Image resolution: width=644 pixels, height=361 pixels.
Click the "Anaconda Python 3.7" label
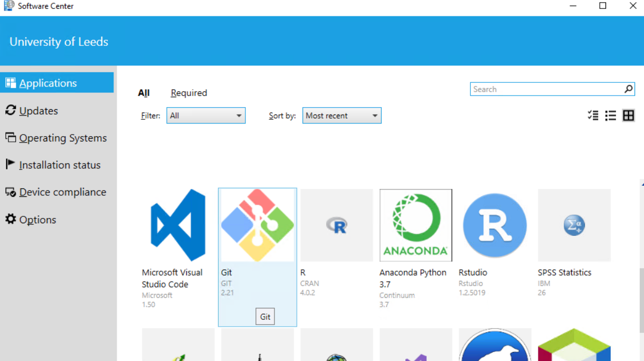tap(413, 278)
